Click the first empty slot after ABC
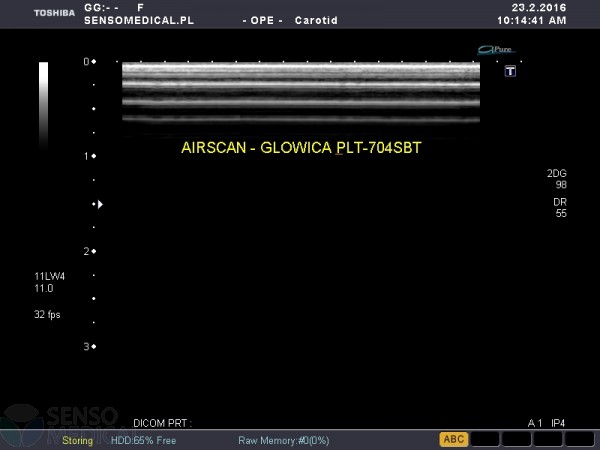Screen dimensions: 600x450 coord(485,439)
